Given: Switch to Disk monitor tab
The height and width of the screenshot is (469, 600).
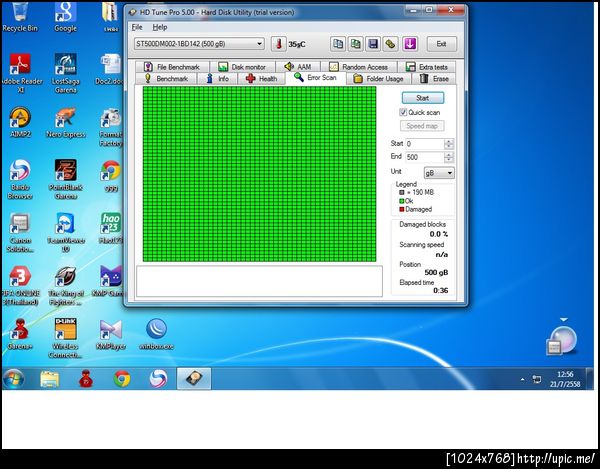Looking at the screenshot, I should [242, 67].
